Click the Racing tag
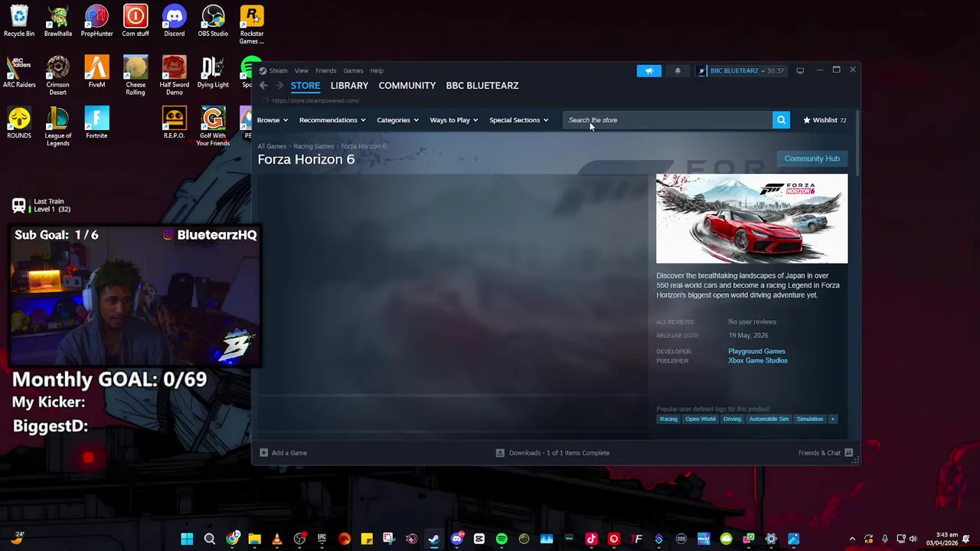 pyautogui.click(x=668, y=419)
